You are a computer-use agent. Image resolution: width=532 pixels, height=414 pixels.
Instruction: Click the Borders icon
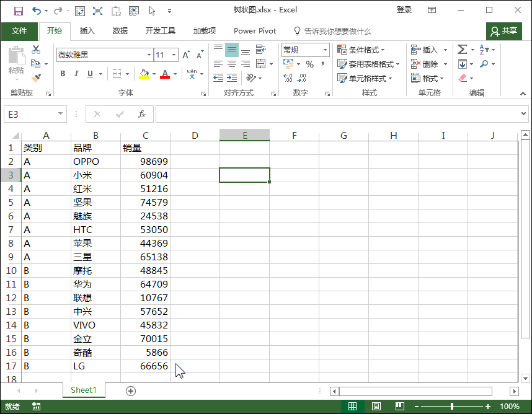[x=117, y=74]
